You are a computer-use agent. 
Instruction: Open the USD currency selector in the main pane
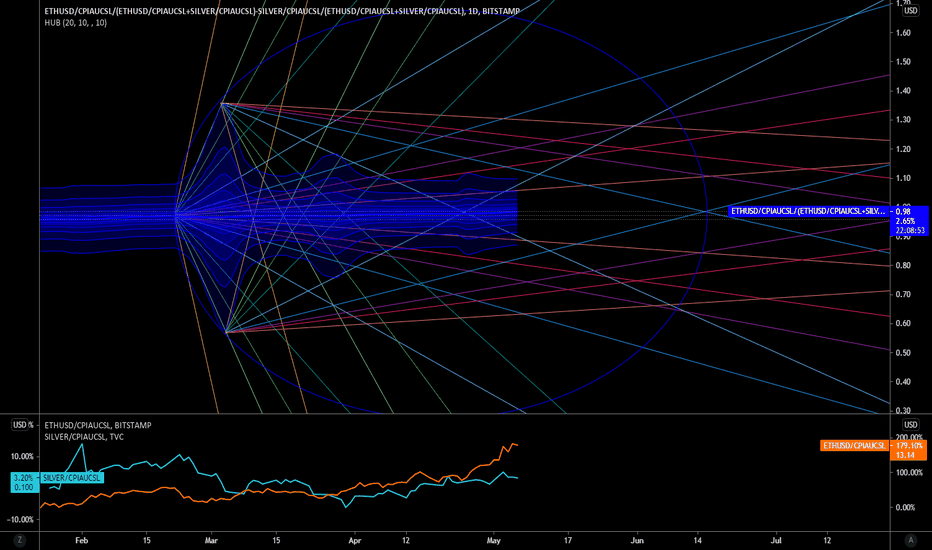coord(911,11)
